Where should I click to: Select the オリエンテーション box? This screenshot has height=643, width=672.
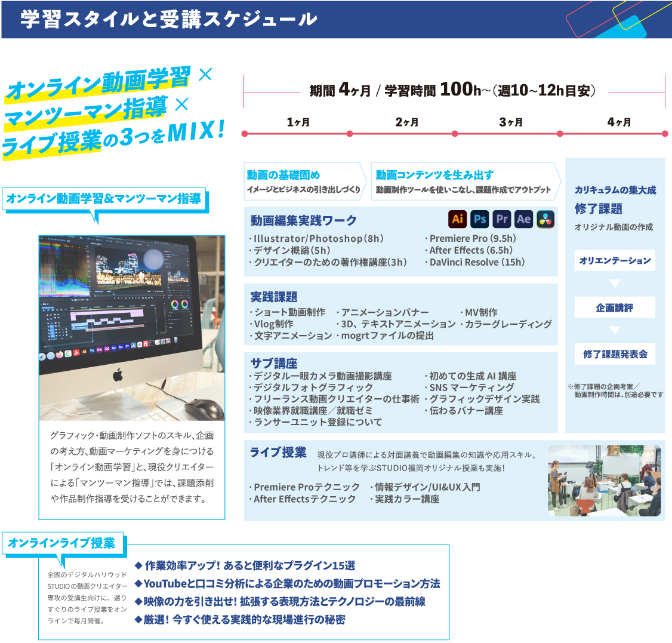click(615, 261)
